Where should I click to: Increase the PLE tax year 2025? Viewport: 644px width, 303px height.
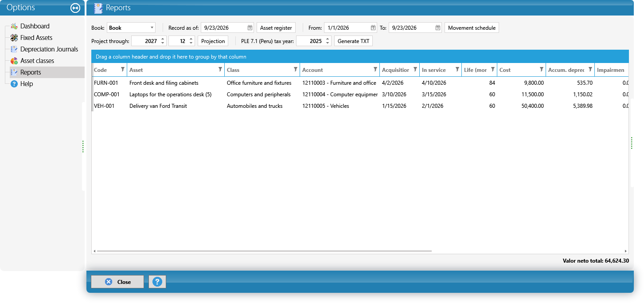point(328,39)
